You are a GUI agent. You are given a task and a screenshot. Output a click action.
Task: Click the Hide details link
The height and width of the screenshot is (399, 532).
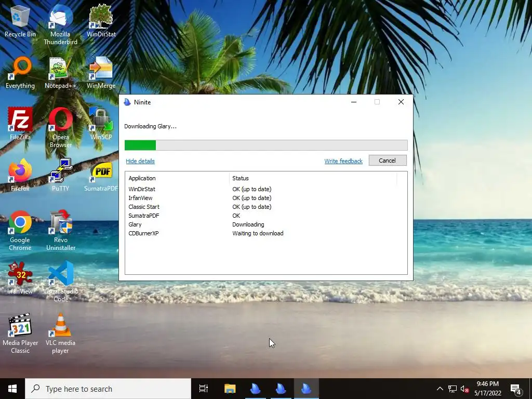(x=140, y=161)
